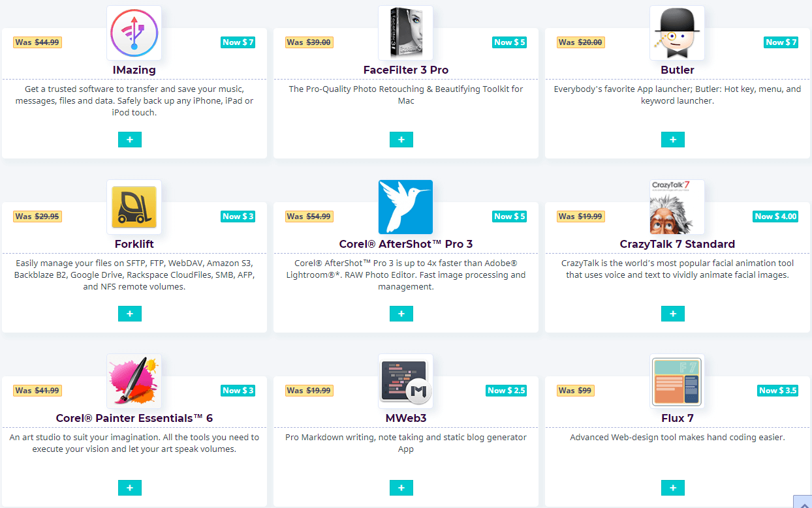Open the MWeb3 title link

[x=405, y=418]
